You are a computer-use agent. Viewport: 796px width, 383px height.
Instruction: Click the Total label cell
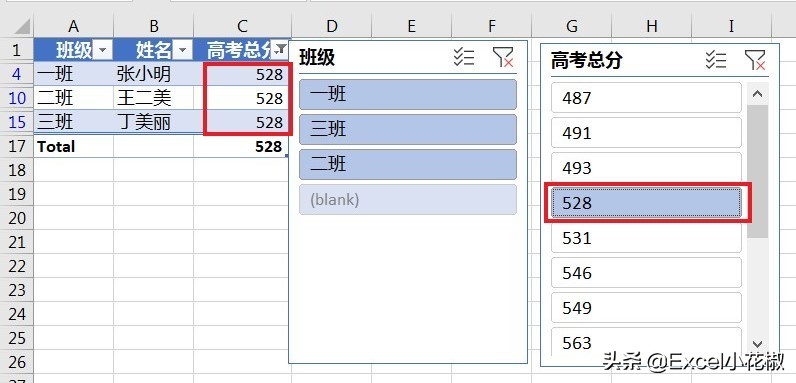(x=74, y=146)
